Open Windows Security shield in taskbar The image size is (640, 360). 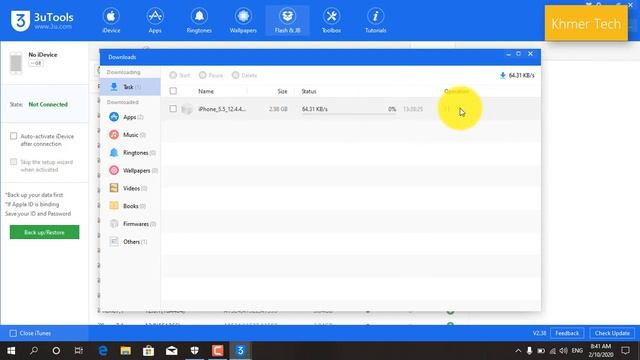(195, 351)
